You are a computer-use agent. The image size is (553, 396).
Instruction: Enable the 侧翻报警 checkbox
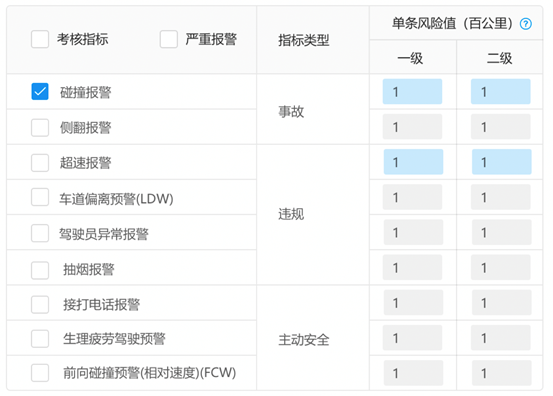click(x=40, y=127)
